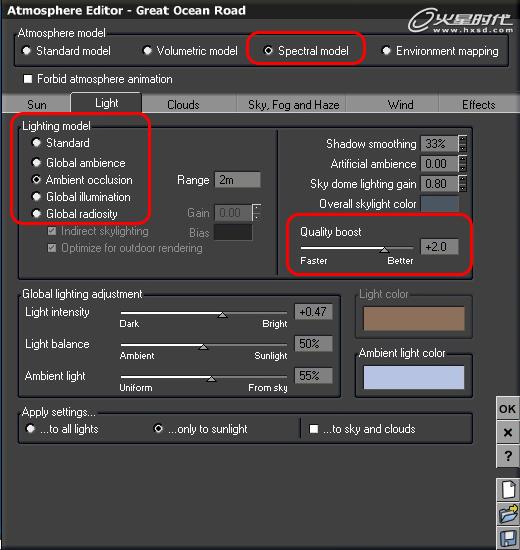
Task: Click the Artificial ambience 0.00 field
Action: [439, 164]
